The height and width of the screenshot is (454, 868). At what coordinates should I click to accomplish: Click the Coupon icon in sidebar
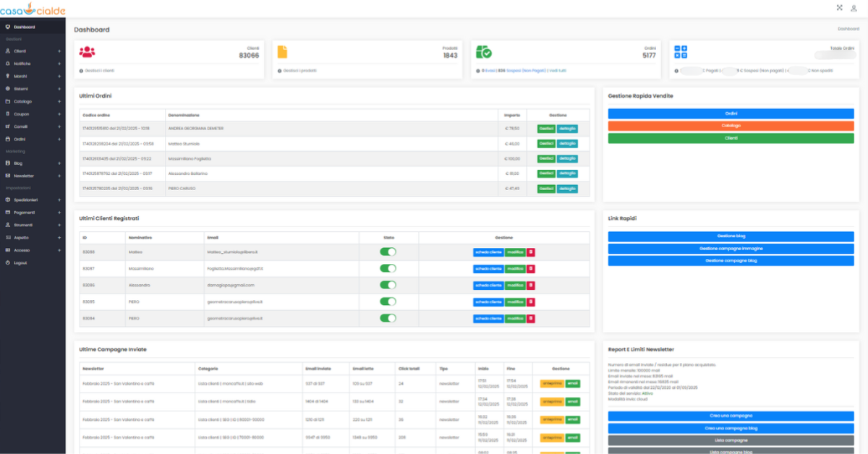[7, 113]
